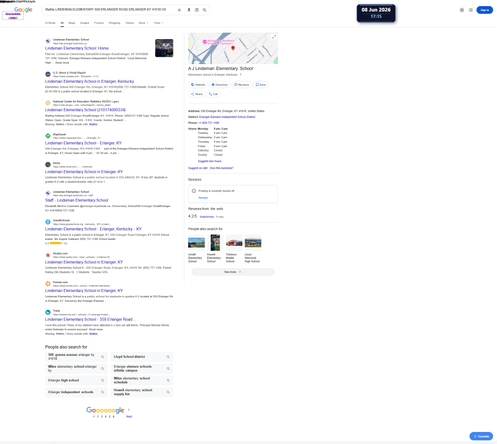Switch to the Forums tab
This screenshot has width=500, height=444.
click(x=99, y=23)
